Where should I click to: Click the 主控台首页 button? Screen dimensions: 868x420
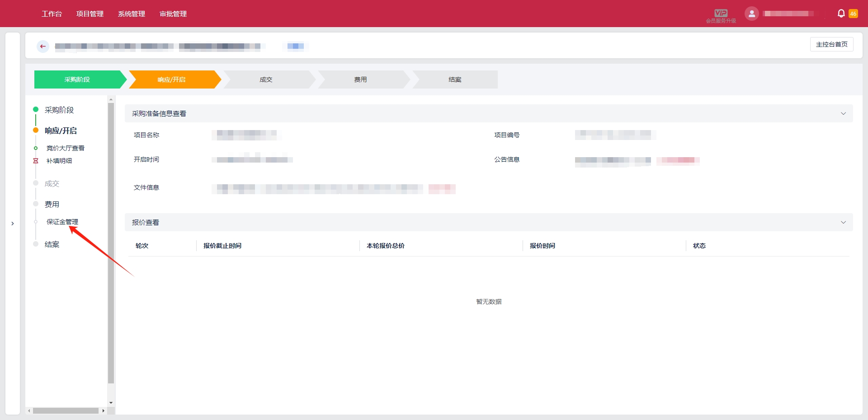(x=831, y=44)
